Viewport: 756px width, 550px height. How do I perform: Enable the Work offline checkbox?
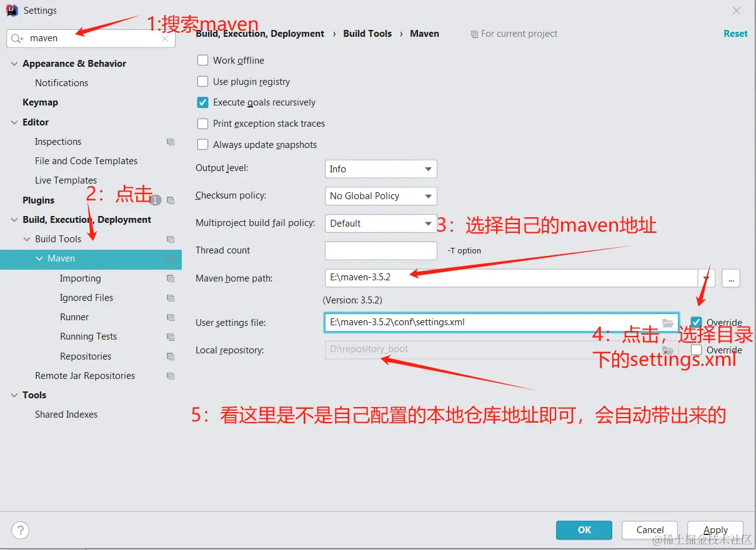pyautogui.click(x=202, y=61)
